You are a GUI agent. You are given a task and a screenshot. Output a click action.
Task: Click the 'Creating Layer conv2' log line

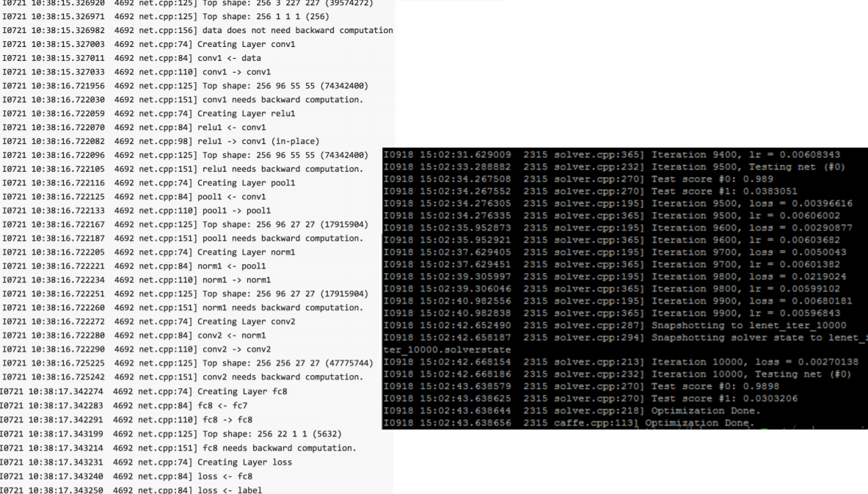tap(149, 322)
